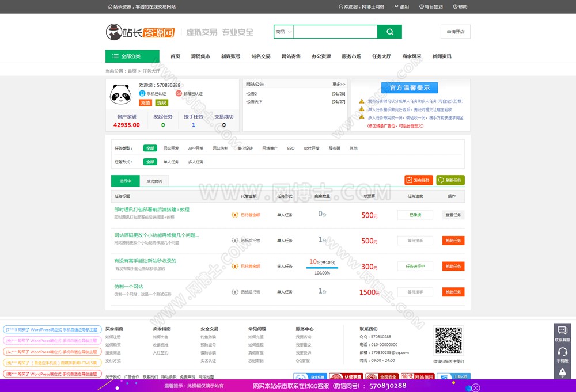Click the 如何注册 footer link
This screenshot has height=392, width=576.
click(113, 337)
